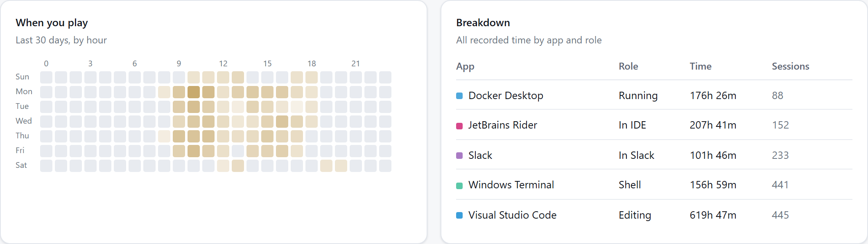Click the Slack purple color swatch
Screen dimensions: 868x244
(459, 156)
